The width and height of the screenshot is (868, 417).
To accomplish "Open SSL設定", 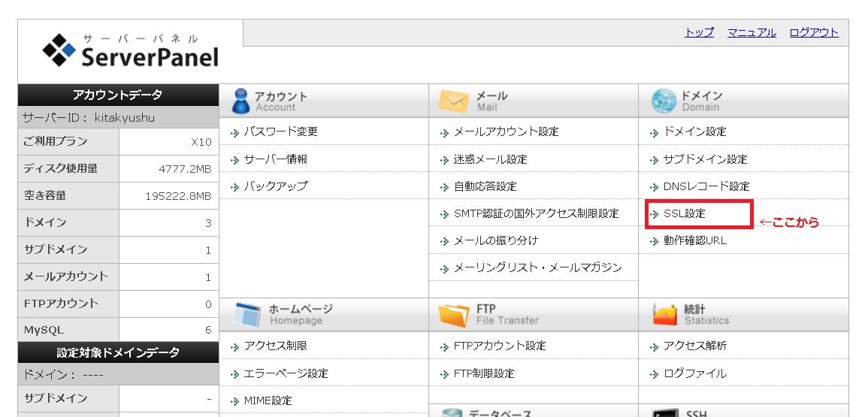I will [x=684, y=214].
